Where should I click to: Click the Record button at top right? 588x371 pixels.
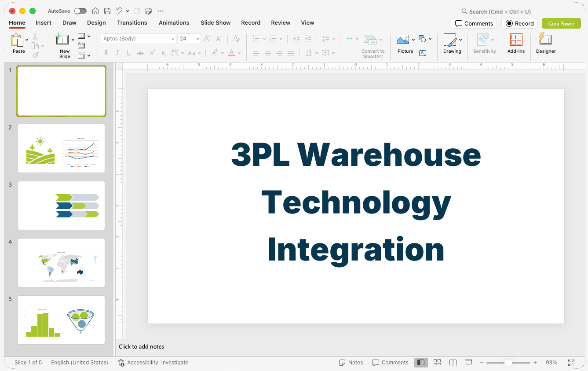[519, 23]
